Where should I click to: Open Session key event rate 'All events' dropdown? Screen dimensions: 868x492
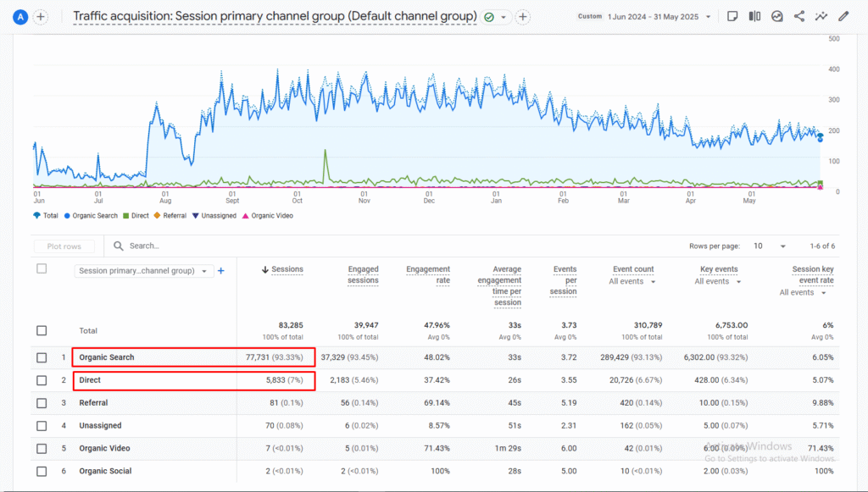(803, 292)
